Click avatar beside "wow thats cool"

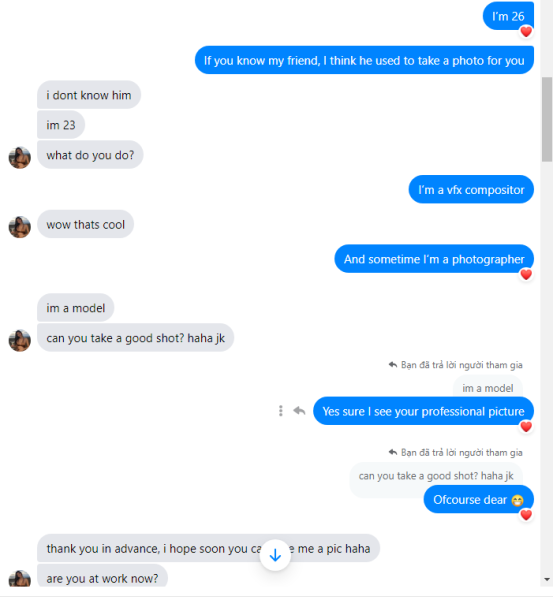(x=20, y=227)
